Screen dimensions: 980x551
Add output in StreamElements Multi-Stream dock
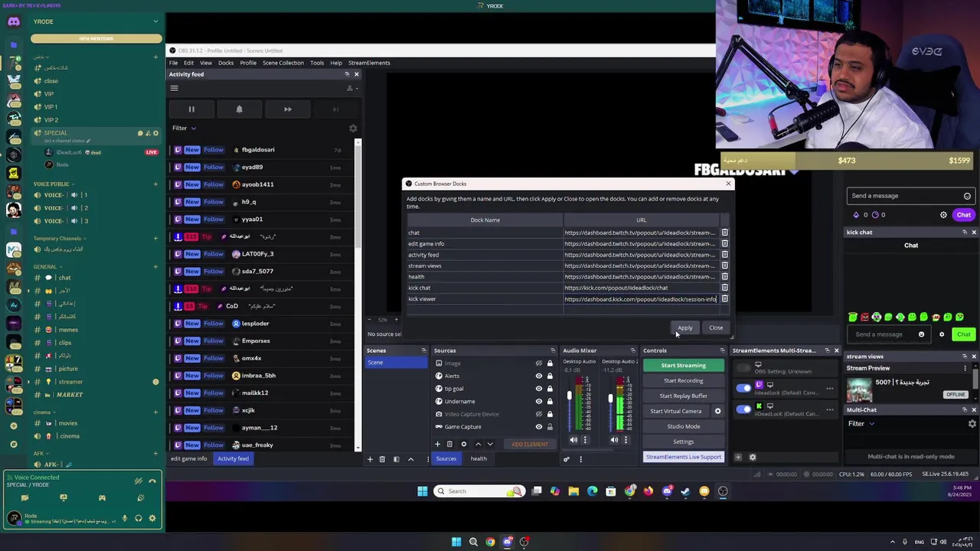coord(738,458)
